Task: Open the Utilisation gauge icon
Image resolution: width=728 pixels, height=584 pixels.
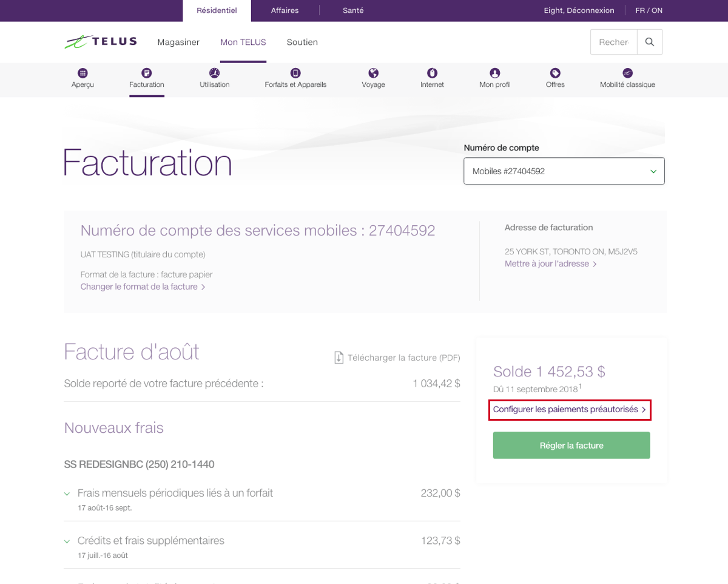Action: click(215, 73)
